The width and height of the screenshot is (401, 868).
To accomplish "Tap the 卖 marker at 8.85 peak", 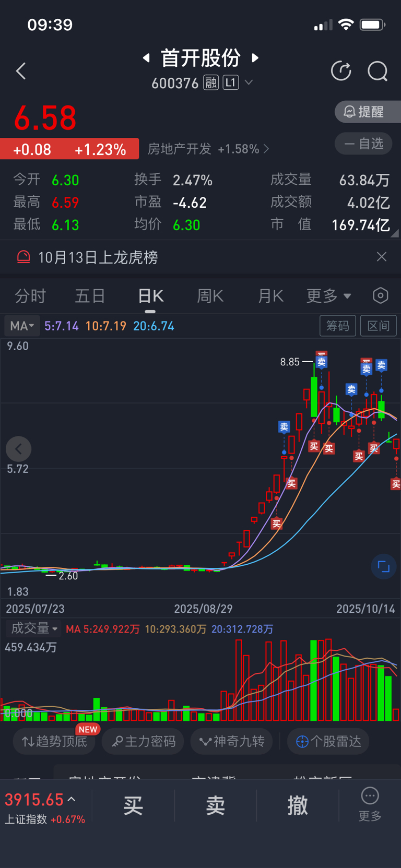I will pos(322,361).
